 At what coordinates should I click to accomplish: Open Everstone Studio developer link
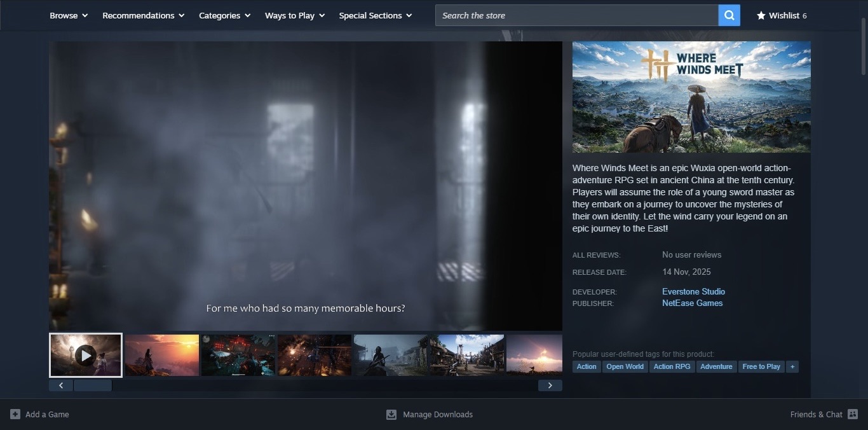pyautogui.click(x=693, y=291)
